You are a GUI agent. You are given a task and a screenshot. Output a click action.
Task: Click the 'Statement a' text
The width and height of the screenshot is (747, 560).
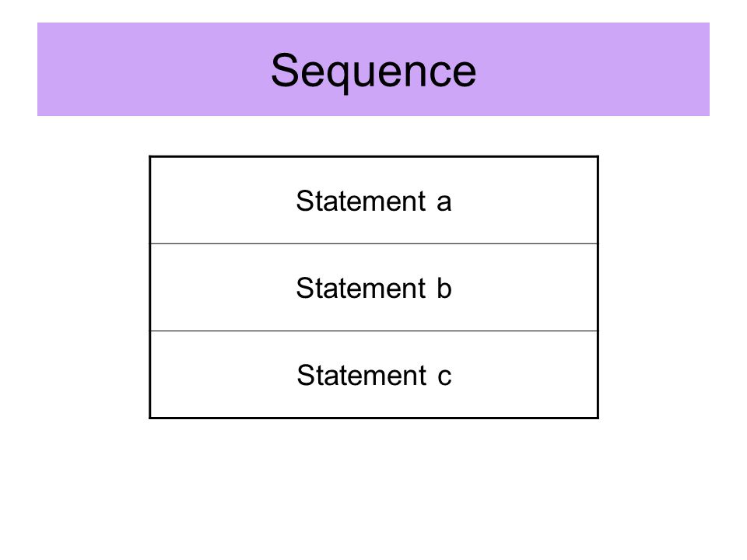373,201
